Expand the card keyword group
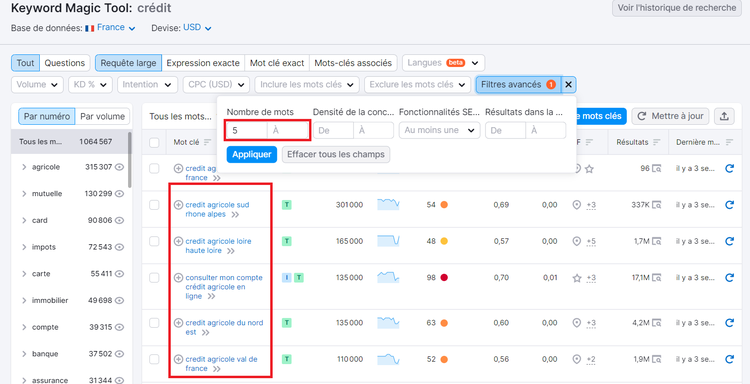 click(x=24, y=220)
